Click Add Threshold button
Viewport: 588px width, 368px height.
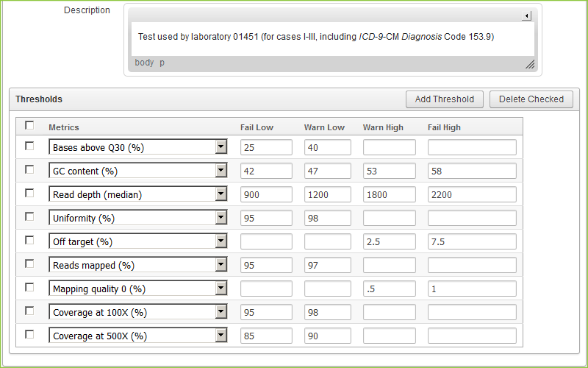(x=444, y=99)
